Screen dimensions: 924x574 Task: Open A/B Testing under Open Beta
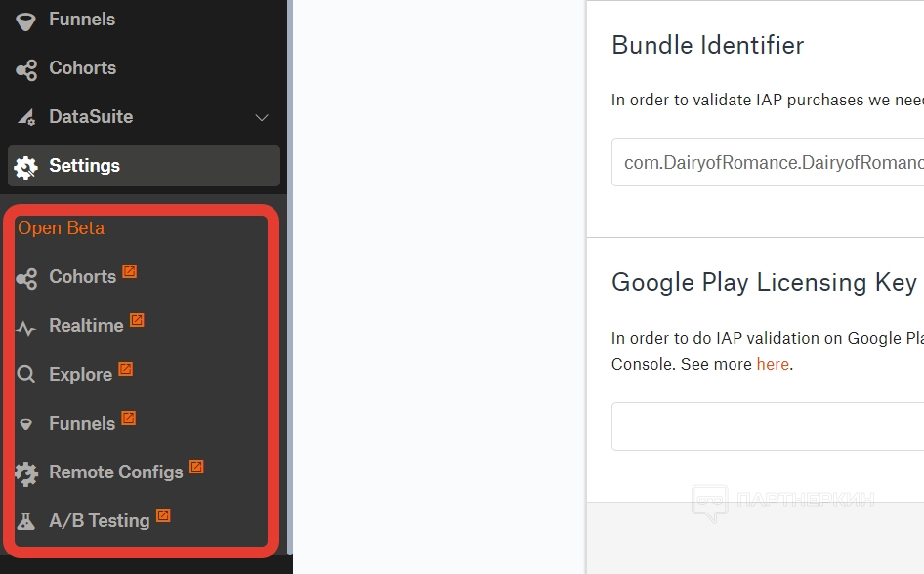(x=100, y=521)
